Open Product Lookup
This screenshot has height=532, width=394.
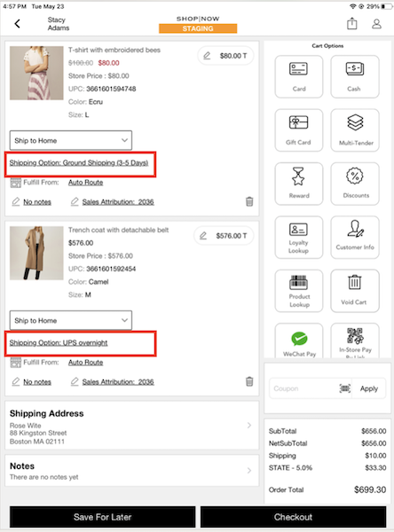pyautogui.click(x=299, y=291)
